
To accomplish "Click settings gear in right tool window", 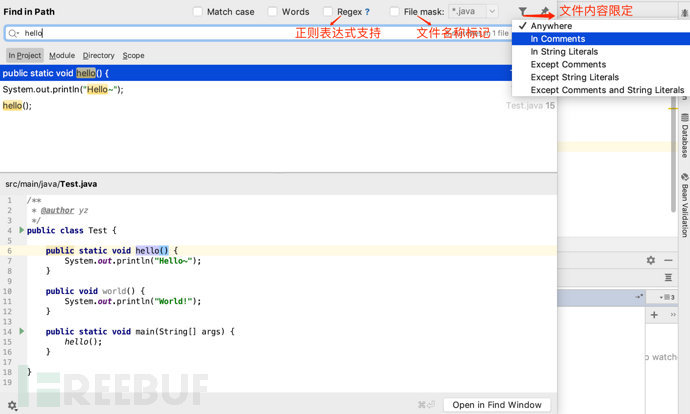I will [x=651, y=260].
